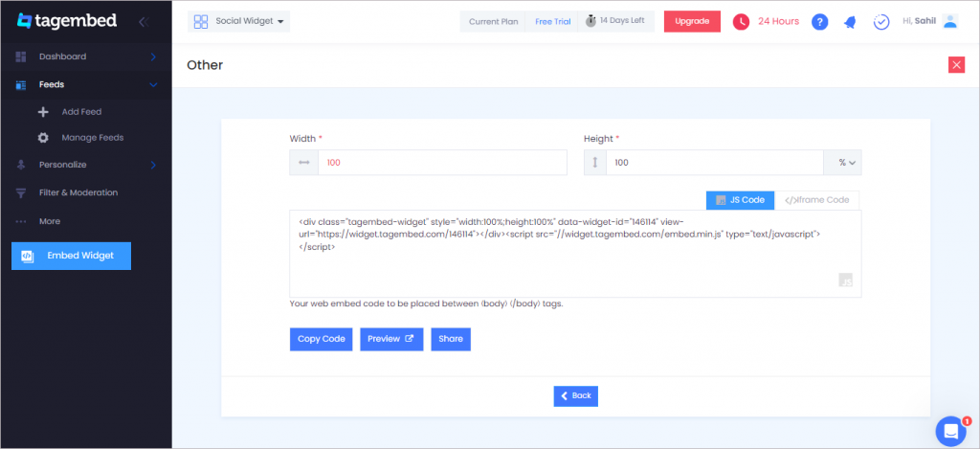Click in the Width input field

coord(442,163)
